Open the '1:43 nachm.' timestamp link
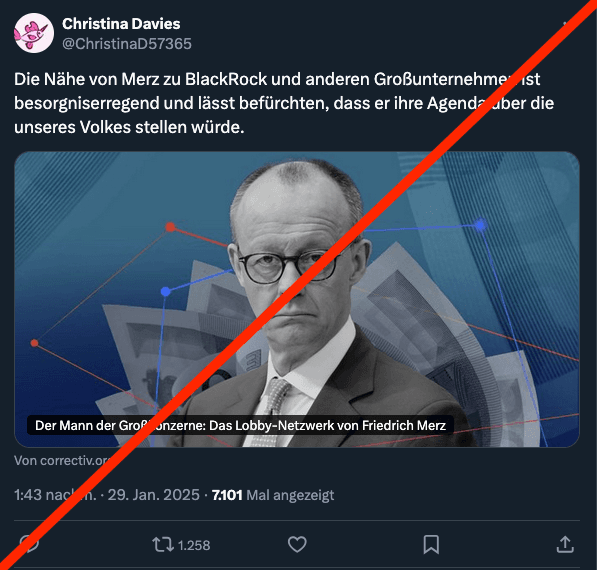The height and width of the screenshot is (570, 597). (55, 495)
